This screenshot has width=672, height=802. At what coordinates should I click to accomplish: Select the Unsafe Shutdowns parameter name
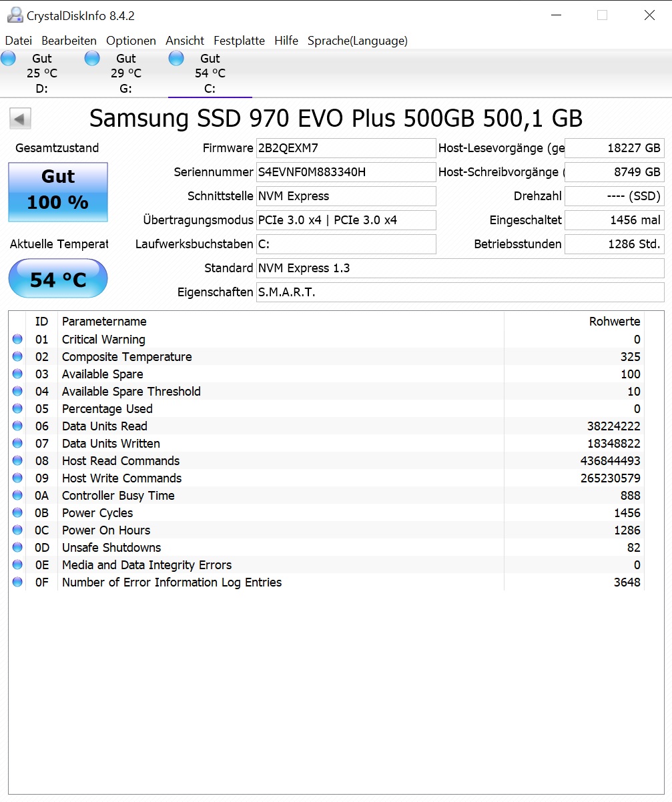[x=111, y=548]
